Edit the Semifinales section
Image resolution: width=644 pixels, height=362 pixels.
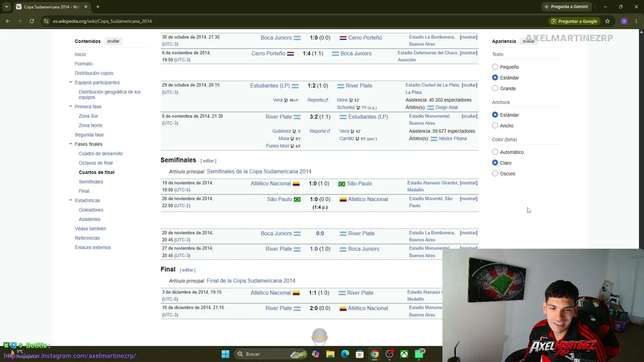pos(208,161)
